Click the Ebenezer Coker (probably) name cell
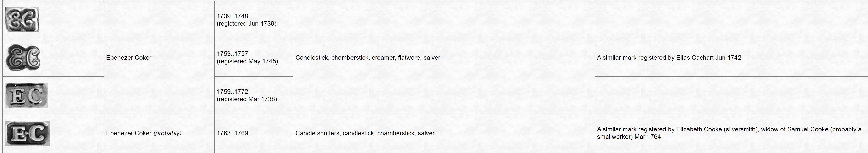The height and width of the screenshot is (153, 868). point(159,133)
